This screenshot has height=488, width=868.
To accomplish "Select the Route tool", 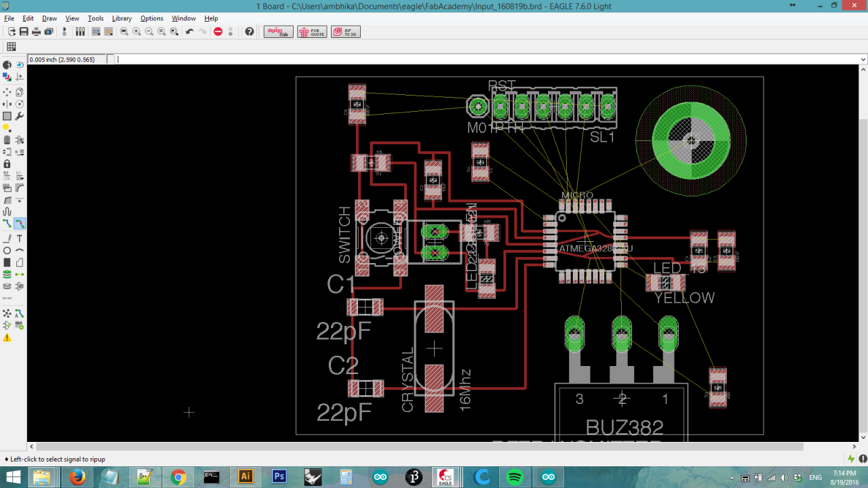I will [x=7, y=223].
